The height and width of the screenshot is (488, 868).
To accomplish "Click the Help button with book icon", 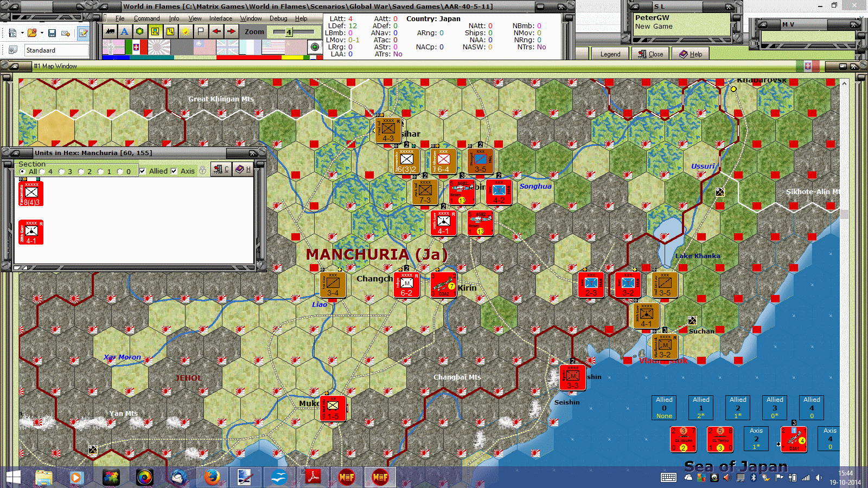I will (691, 54).
